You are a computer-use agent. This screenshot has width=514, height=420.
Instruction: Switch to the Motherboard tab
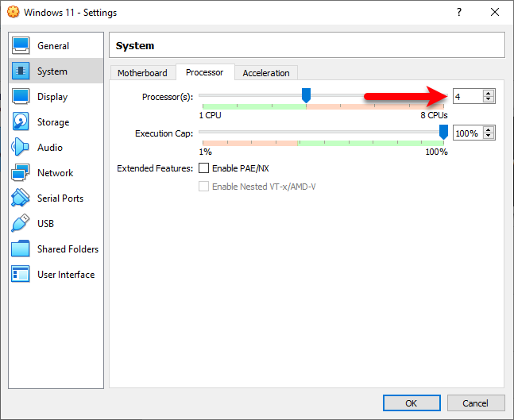pyautogui.click(x=142, y=73)
